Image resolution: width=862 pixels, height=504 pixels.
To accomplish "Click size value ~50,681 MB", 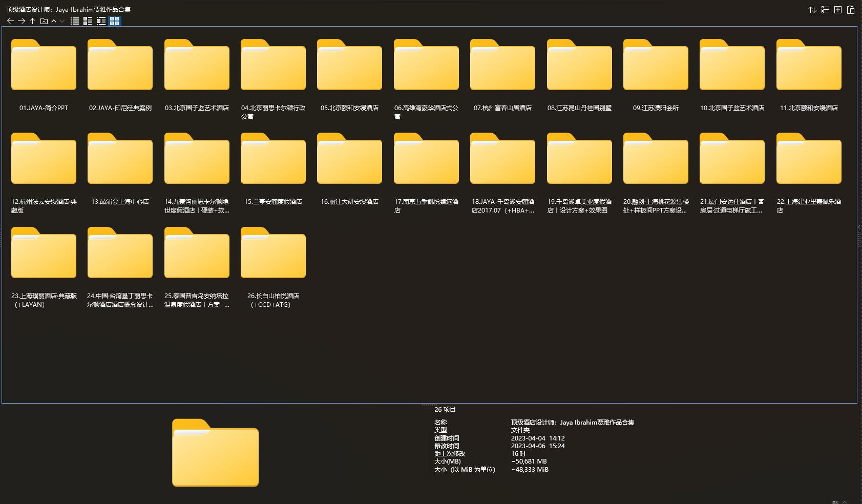I will click(x=529, y=461).
